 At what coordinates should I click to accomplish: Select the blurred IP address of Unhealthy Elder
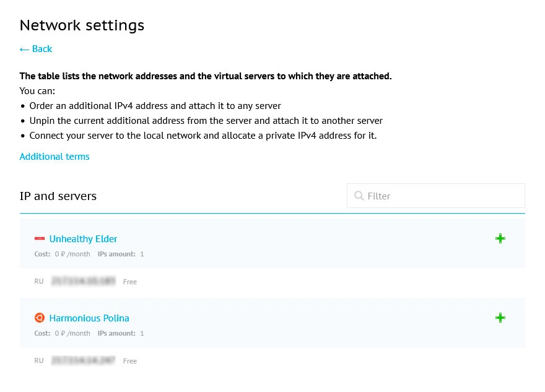point(83,281)
